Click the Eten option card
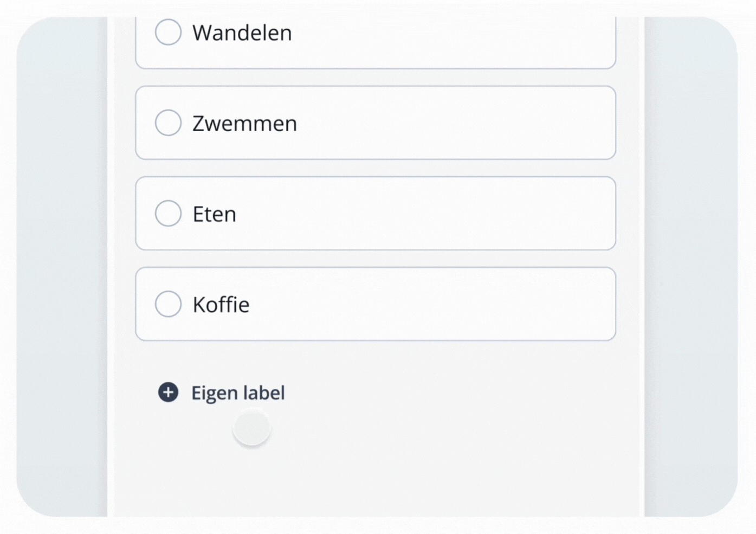The width and height of the screenshot is (756, 534). pos(376,213)
